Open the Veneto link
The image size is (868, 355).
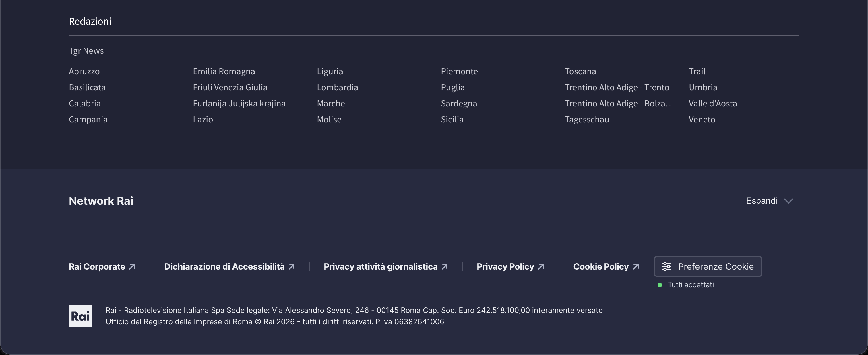point(702,120)
